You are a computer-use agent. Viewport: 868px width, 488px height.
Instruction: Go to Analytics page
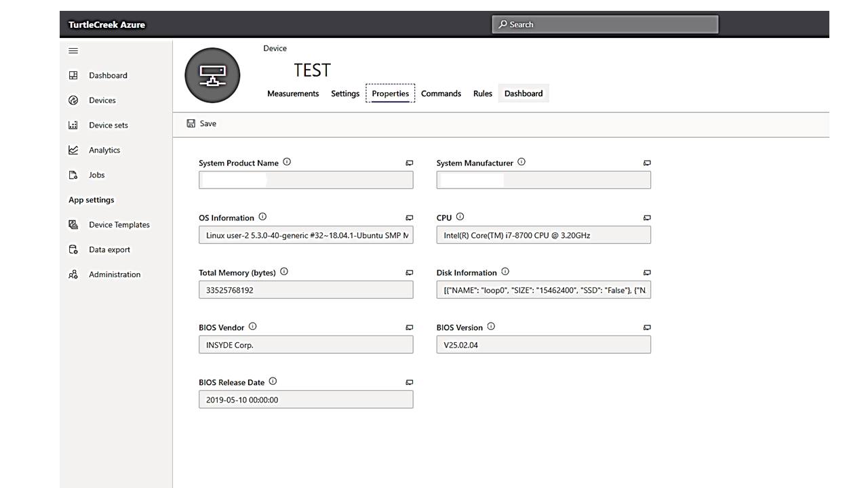(104, 150)
